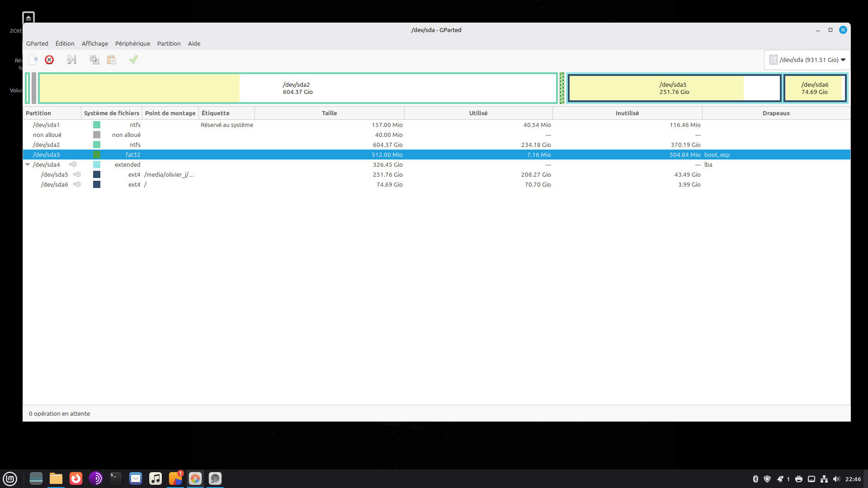This screenshot has width=868, height=488.
Task: Select the /dev/sda6 block in disk map
Action: (x=815, y=88)
